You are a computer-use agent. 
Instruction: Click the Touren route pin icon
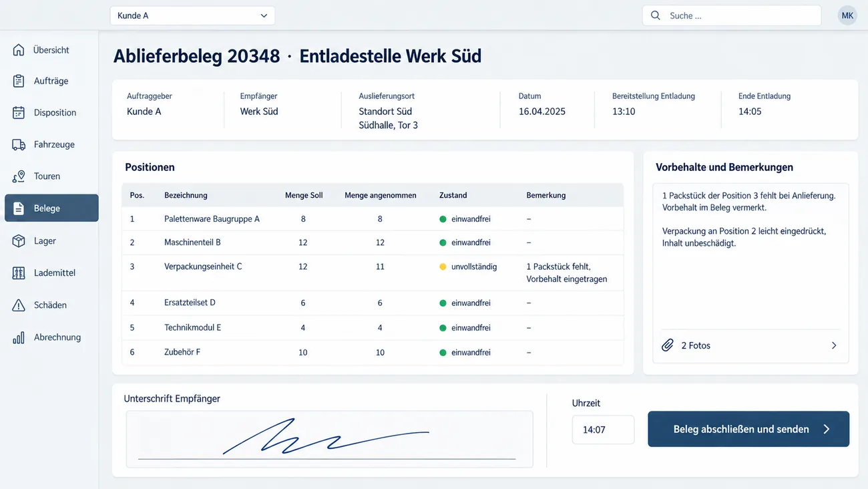coord(19,176)
